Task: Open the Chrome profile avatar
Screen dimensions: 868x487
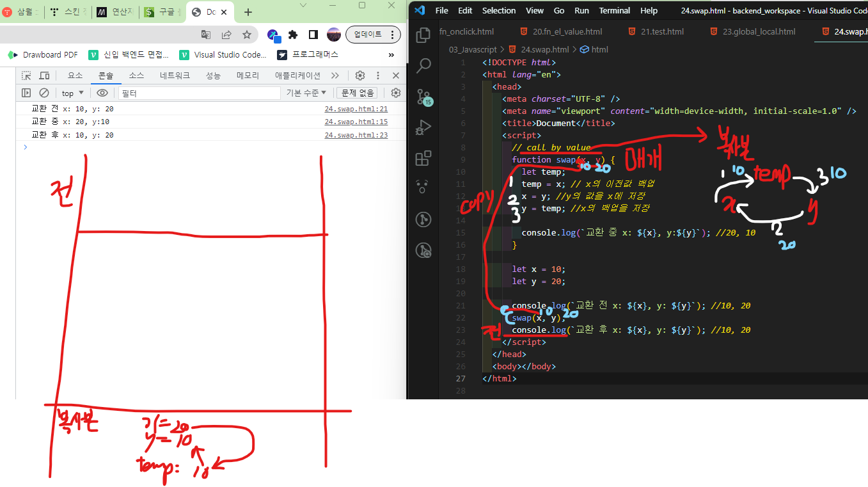Action: 333,35
